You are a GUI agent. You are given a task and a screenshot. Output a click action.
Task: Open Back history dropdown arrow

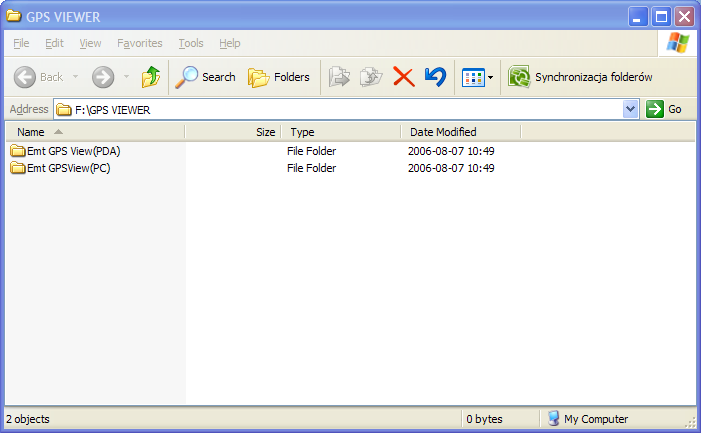(76, 77)
